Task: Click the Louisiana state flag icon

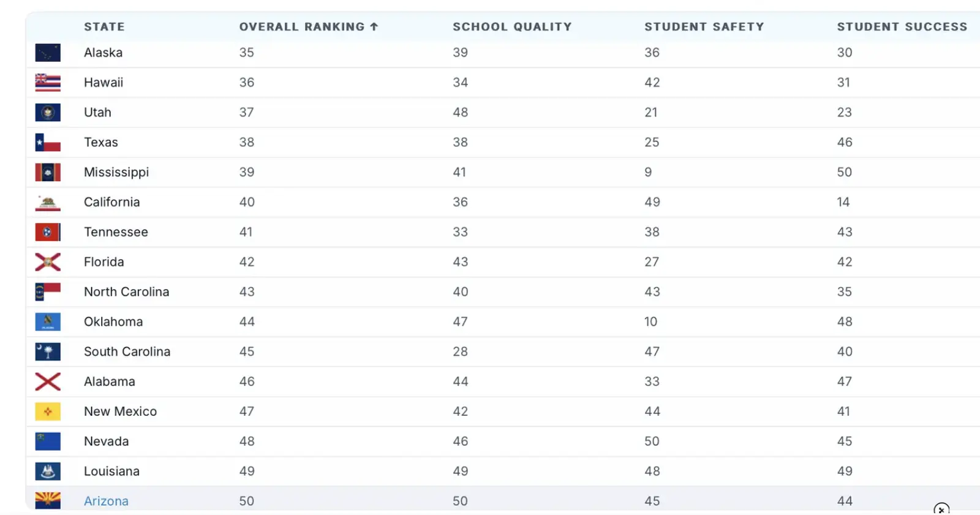Action: coord(48,472)
